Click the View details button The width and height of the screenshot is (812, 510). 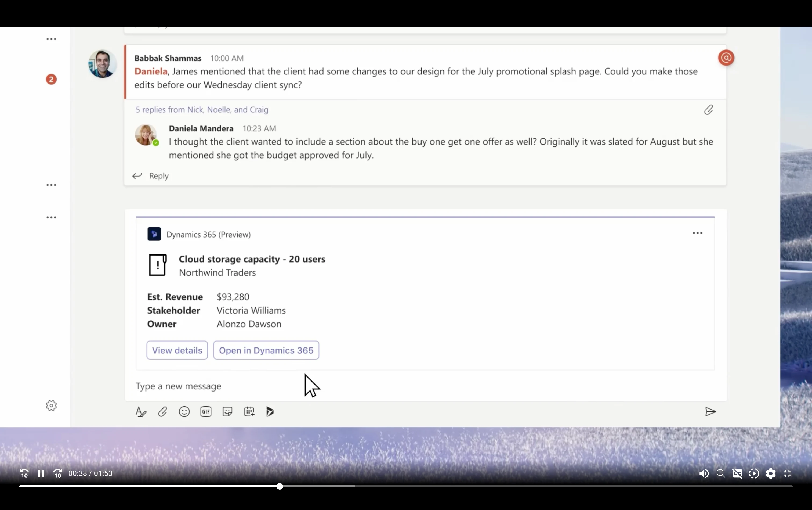click(x=177, y=350)
